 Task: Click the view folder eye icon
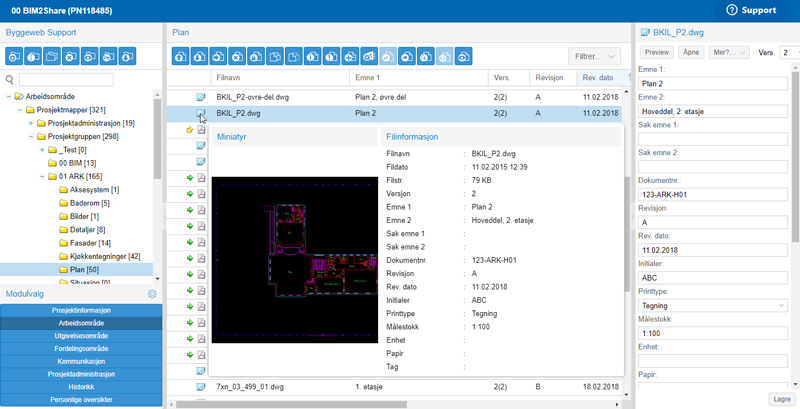90,56
